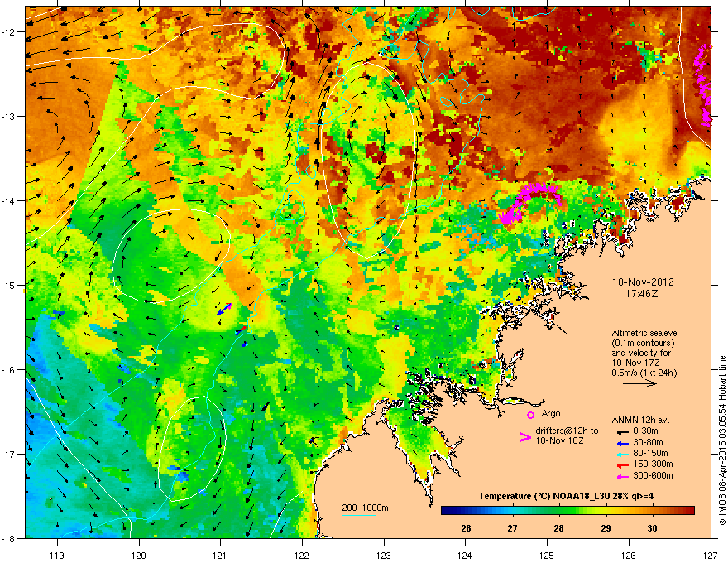Click the '10-Nov 18Z' drifter legend text

coord(559,440)
